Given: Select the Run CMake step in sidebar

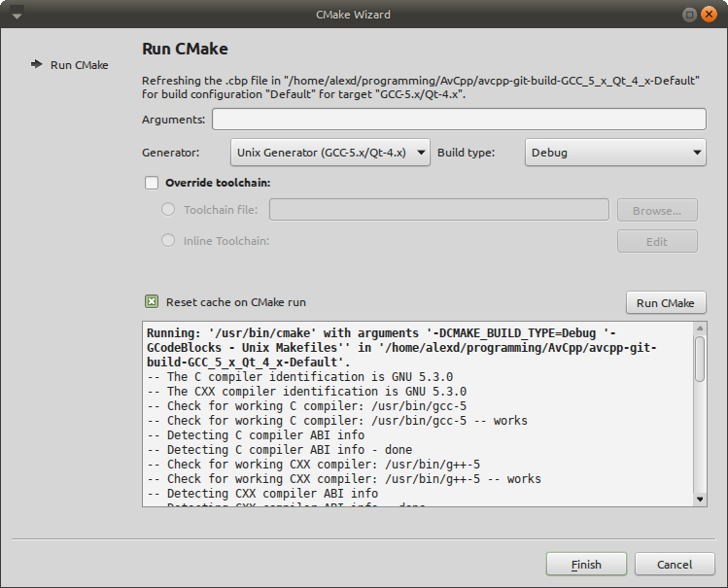Looking at the screenshot, I should [70, 65].
